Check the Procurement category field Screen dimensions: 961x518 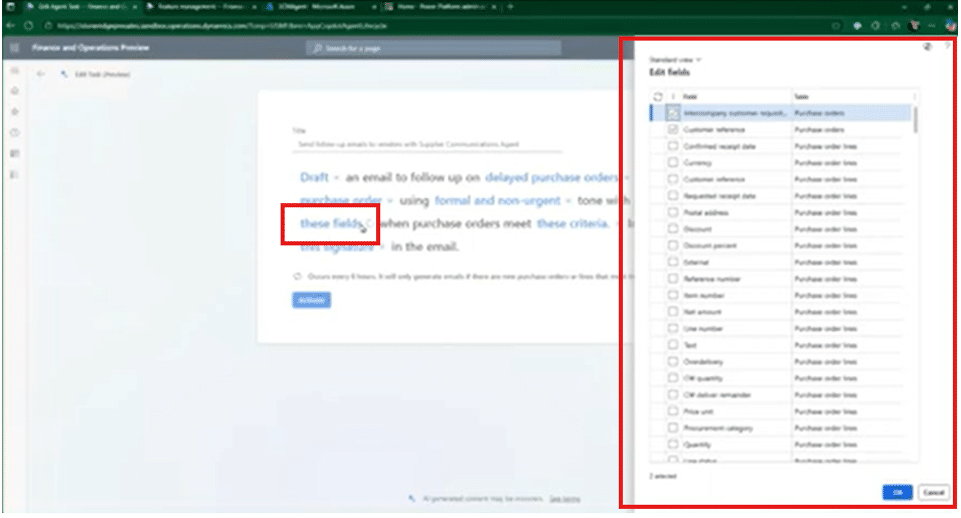click(x=673, y=427)
